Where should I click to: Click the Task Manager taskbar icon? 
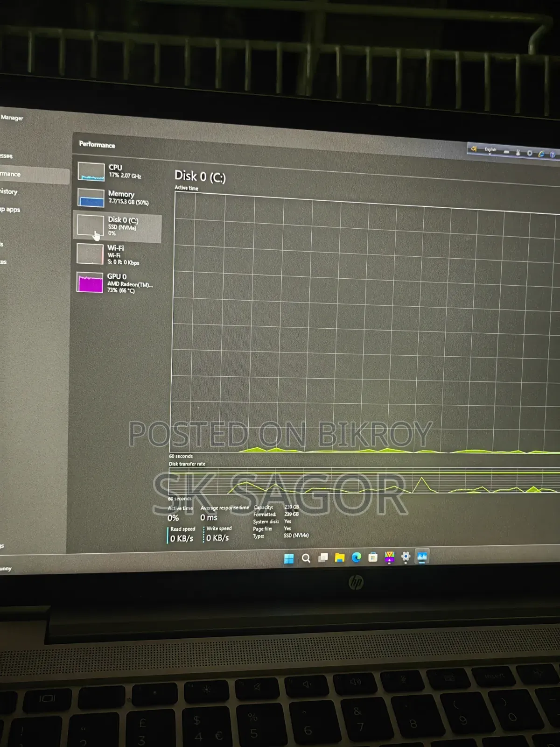click(x=422, y=557)
